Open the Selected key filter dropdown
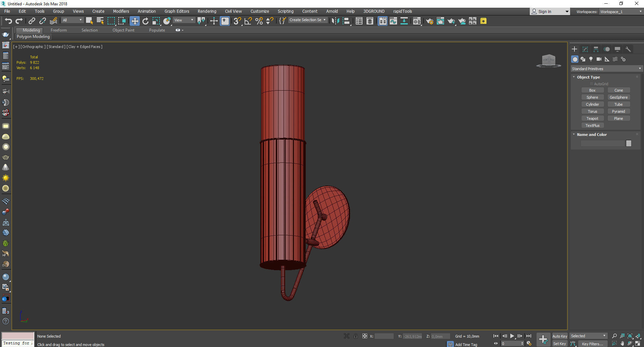 coord(588,336)
